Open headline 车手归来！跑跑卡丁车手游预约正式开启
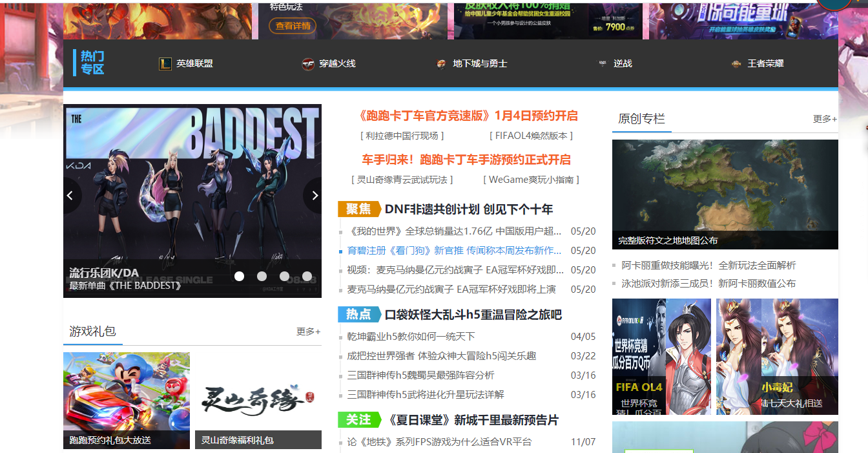The height and width of the screenshot is (453, 868). (466, 160)
